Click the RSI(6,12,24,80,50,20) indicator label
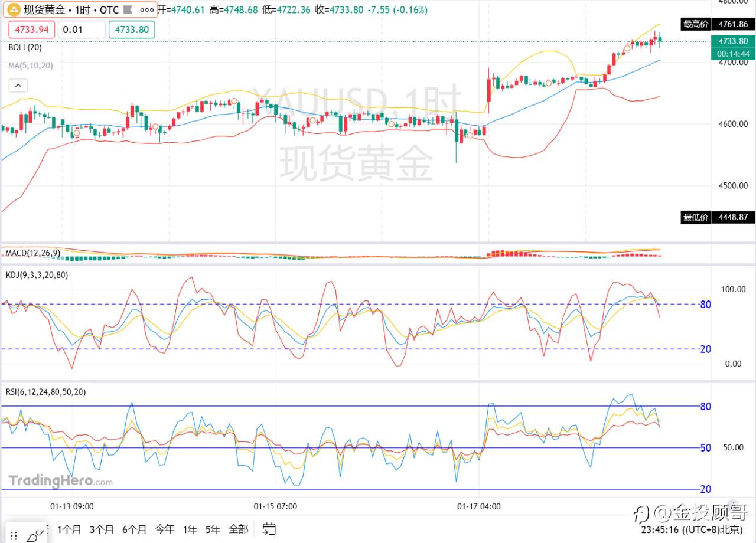This screenshot has height=543, width=756. coord(45,391)
